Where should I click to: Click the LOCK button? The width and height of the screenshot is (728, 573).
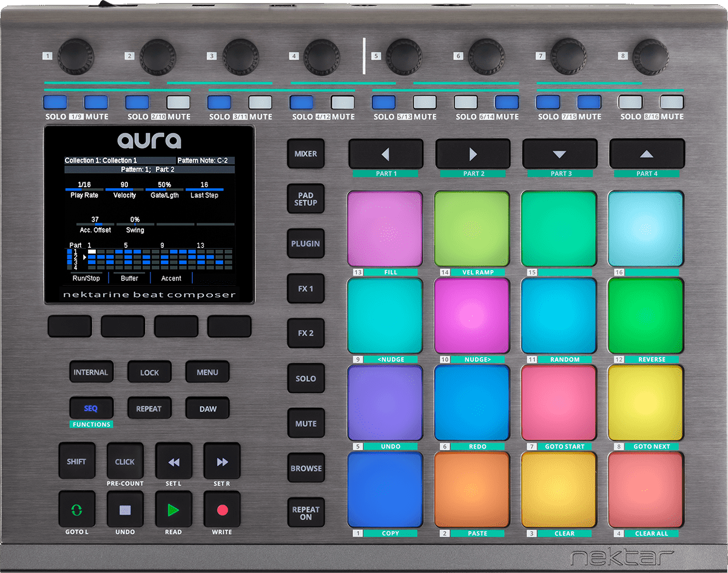149,373
